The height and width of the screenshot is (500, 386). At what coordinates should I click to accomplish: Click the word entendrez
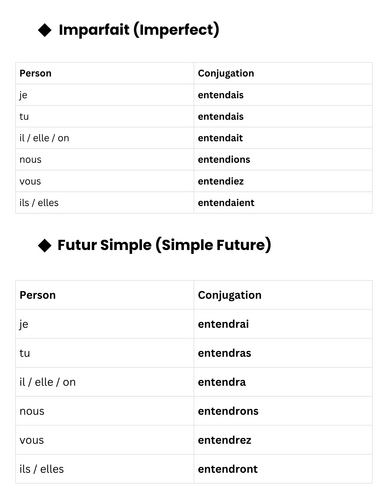[x=224, y=440]
